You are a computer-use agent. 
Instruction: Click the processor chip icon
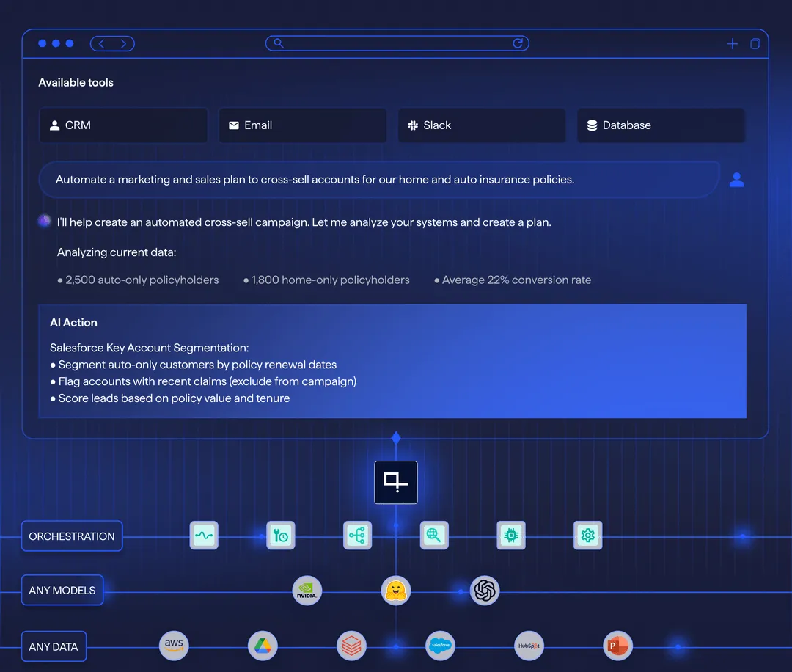[511, 535]
